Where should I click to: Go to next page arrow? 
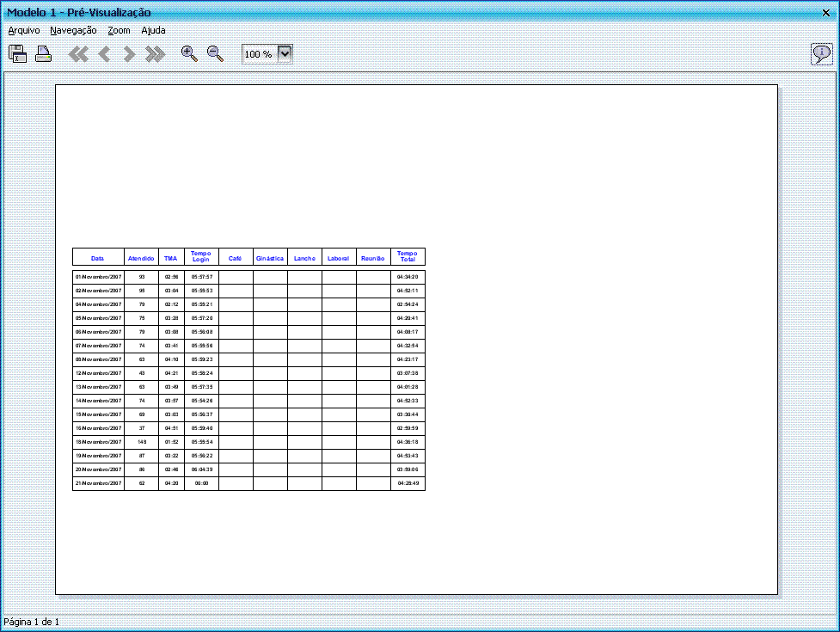click(x=130, y=54)
